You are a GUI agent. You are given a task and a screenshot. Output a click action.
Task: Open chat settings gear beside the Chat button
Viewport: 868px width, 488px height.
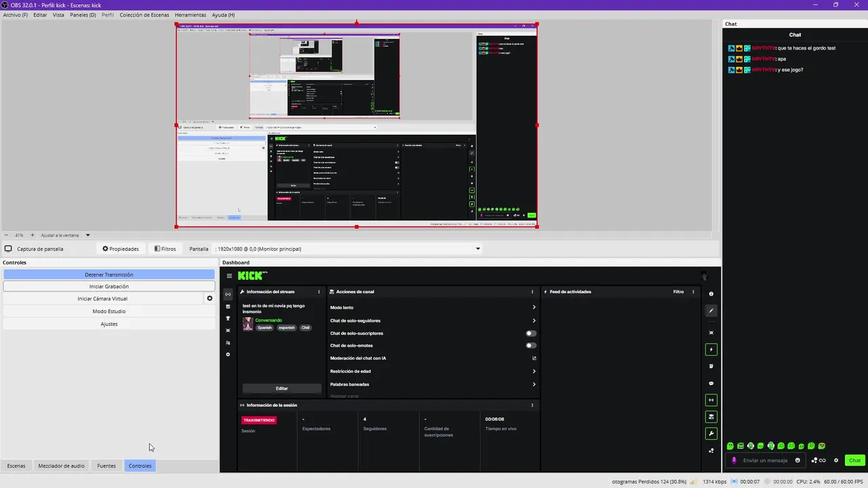click(836, 460)
